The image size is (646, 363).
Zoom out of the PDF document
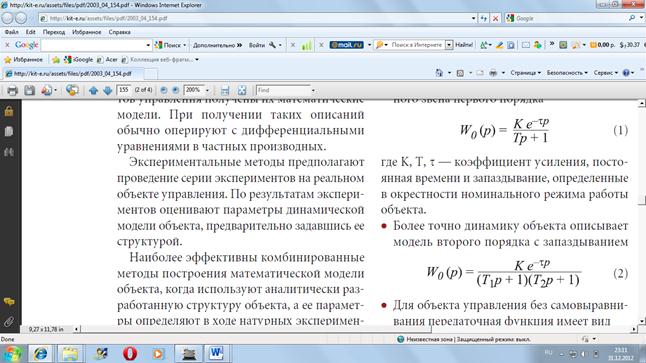(x=164, y=90)
